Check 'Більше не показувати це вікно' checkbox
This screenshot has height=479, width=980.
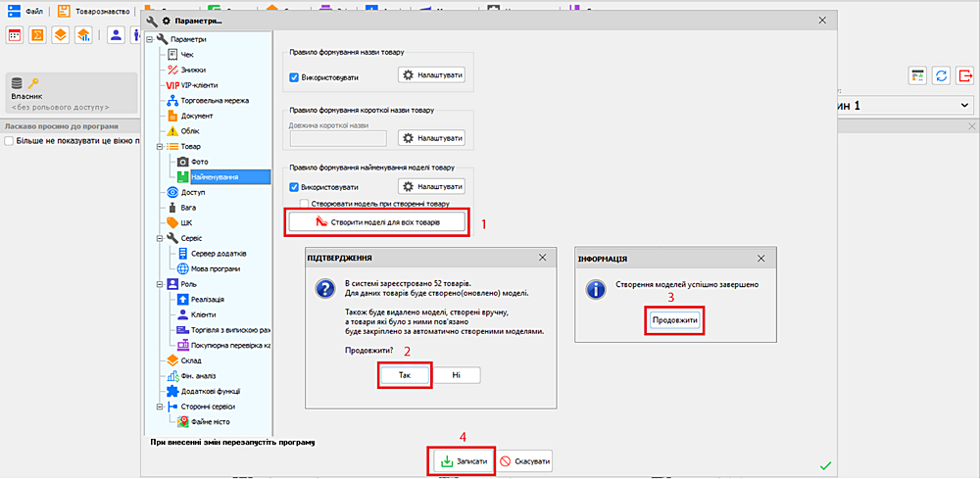9,142
